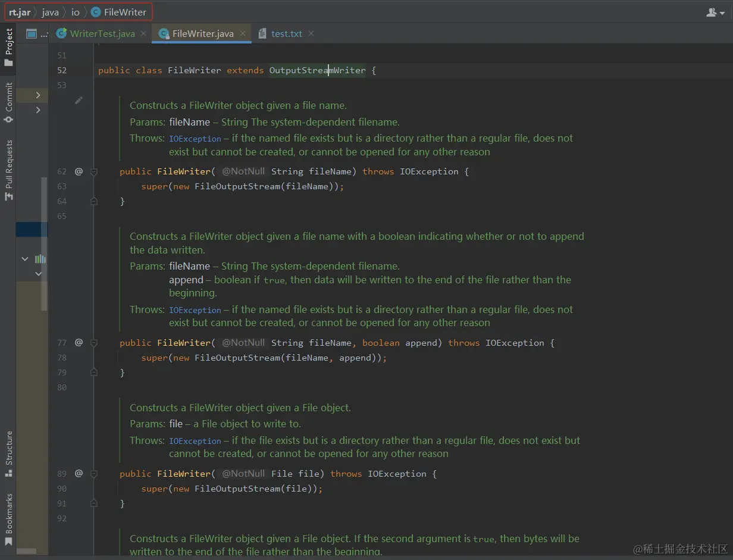
Task: Click the @ gutter marker on line 62
Action: (79, 171)
